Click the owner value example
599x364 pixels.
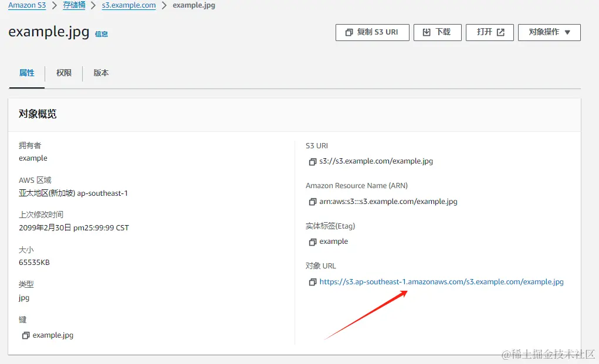[x=33, y=158]
